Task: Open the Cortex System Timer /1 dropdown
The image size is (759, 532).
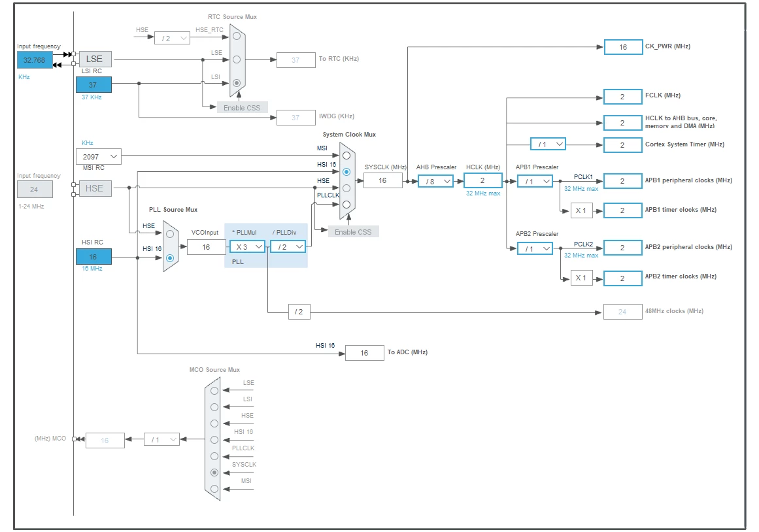Action: click(x=548, y=144)
